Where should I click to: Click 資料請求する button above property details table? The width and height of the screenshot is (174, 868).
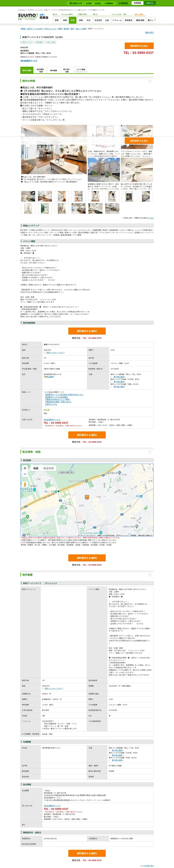[x=87, y=331]
